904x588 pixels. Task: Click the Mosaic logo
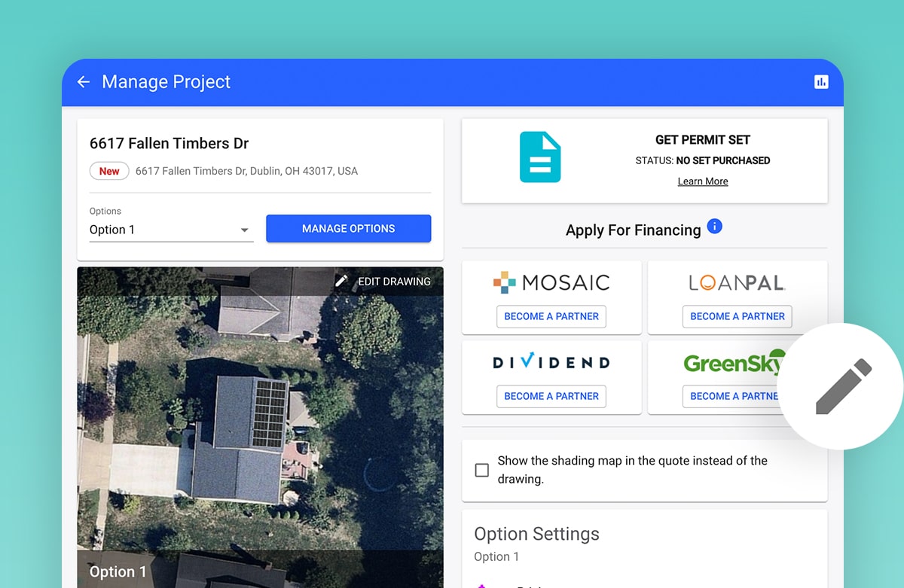551,283
